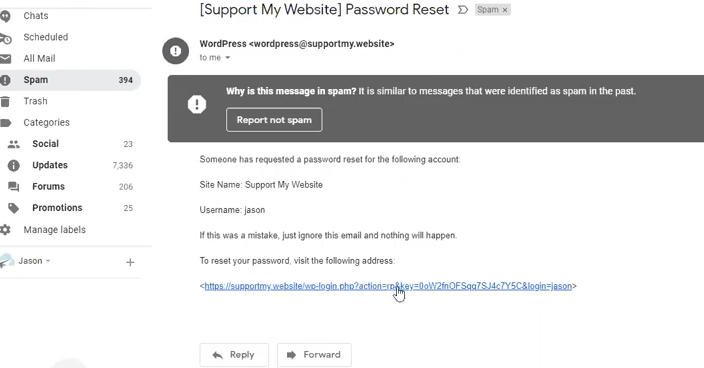Click the Promotions tag icon

pos(14,208)
